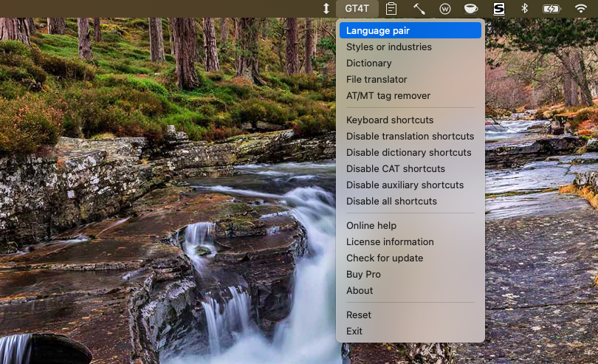
Task: Open the circled W icon in menu bar
Action: [445, 9]
